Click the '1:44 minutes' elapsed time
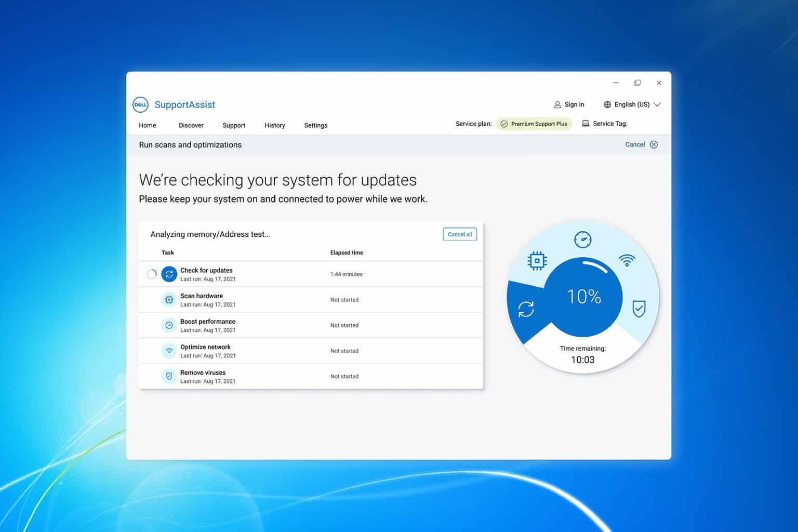 pos(347,274)
